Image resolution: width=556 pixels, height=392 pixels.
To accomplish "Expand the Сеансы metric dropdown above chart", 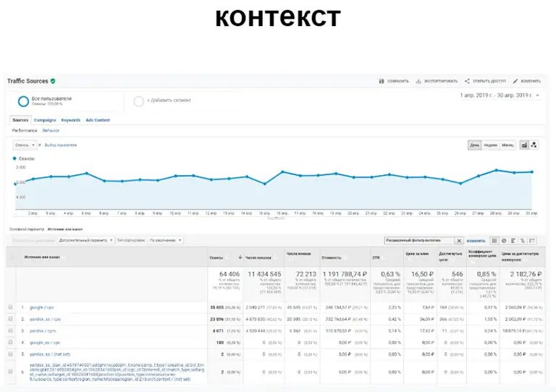I will coord(24,145).
